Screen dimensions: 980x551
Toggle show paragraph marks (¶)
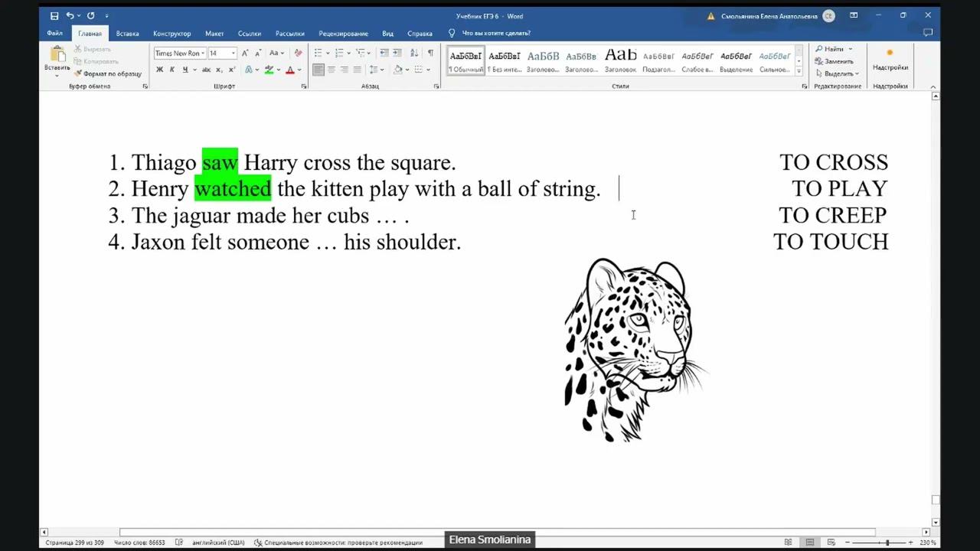pyautogui.click(x=430, y=53)
